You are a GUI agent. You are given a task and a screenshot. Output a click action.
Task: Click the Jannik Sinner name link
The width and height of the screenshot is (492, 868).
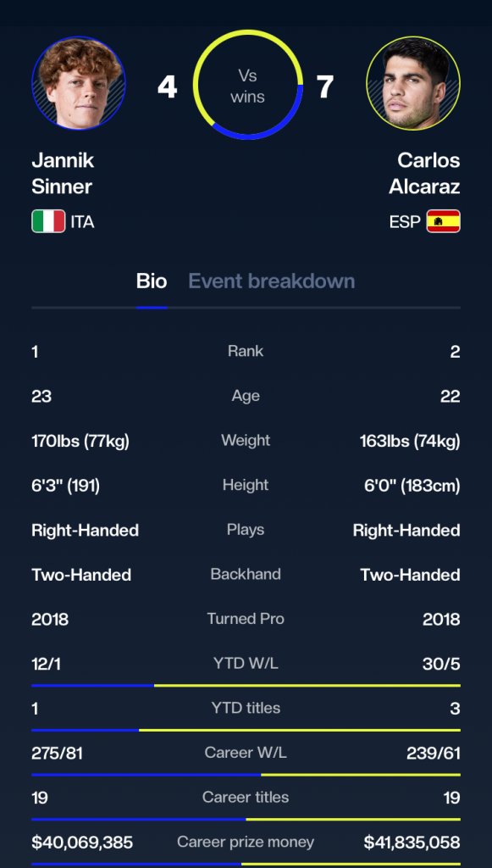(63, 173)
